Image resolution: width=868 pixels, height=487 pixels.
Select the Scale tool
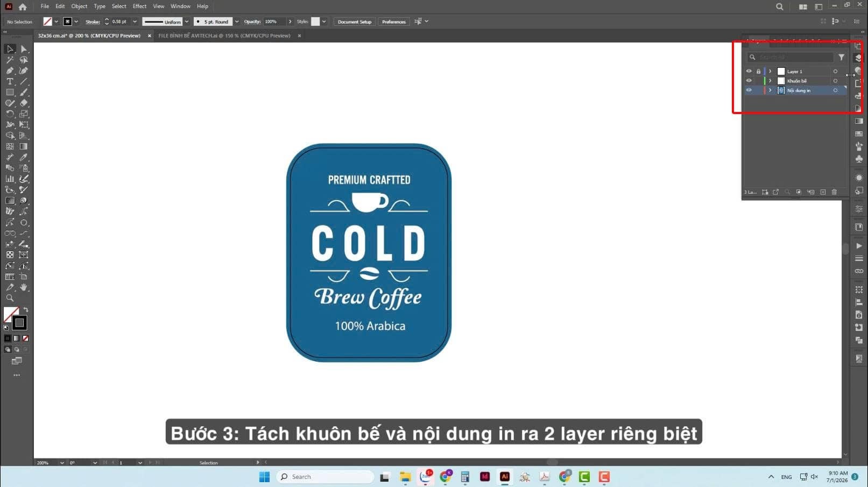(24, 114)
